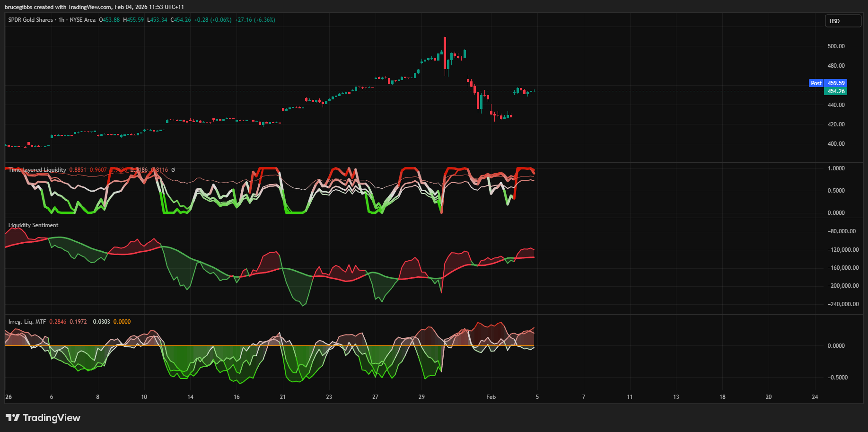The width and height of the screenshot is (868, 432).
Task: Click the 0.8851 value in Time-layered Liquidity
Action: (78, 170)
